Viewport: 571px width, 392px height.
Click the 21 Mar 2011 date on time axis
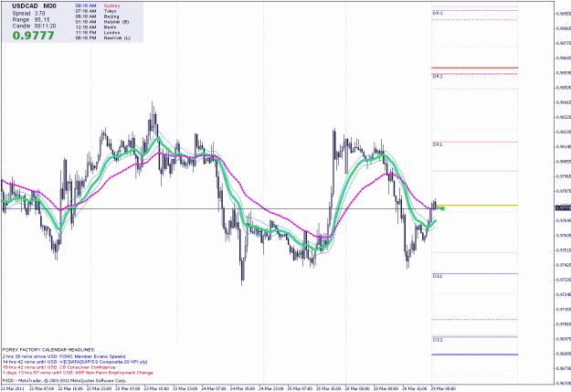click(12, 388)
